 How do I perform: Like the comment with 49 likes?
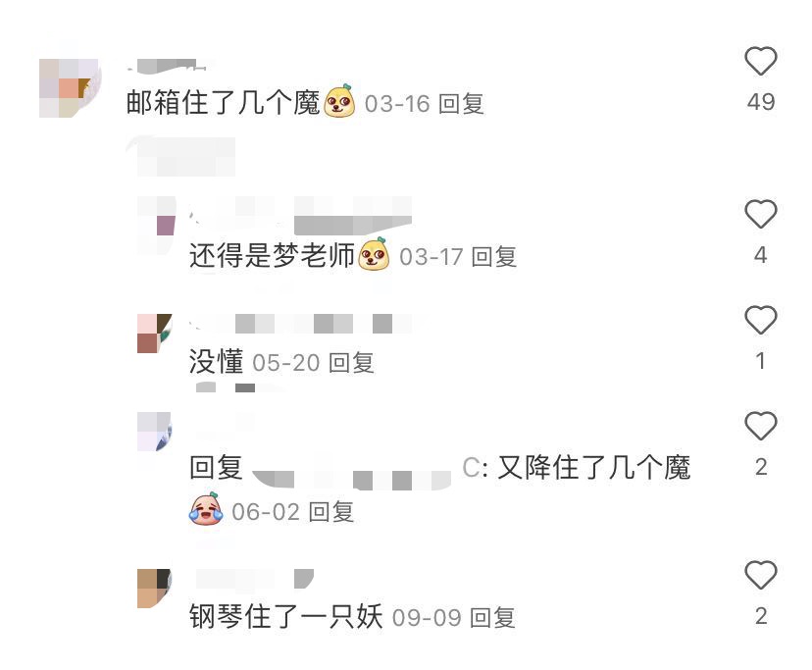(x=761, y=61)
